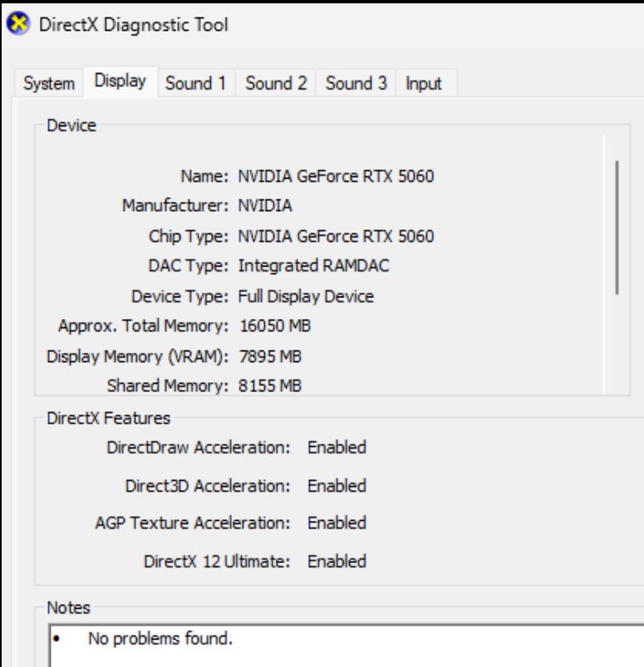Click the DirectDraw Acceleration: label
Screen dimensions: 644x667
[199, 448]
